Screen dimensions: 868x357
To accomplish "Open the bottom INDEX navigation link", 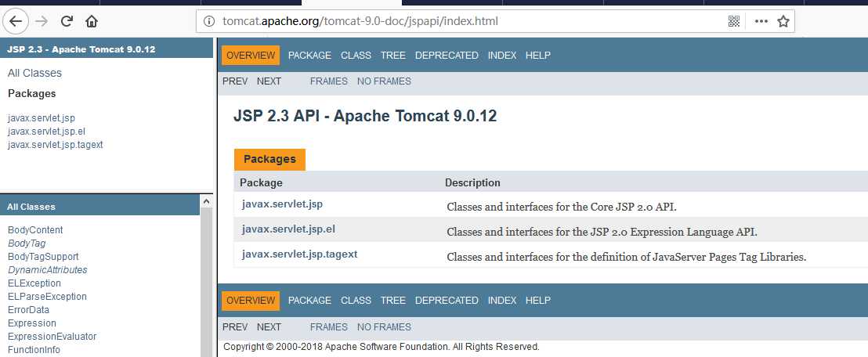I will [502, 301].
